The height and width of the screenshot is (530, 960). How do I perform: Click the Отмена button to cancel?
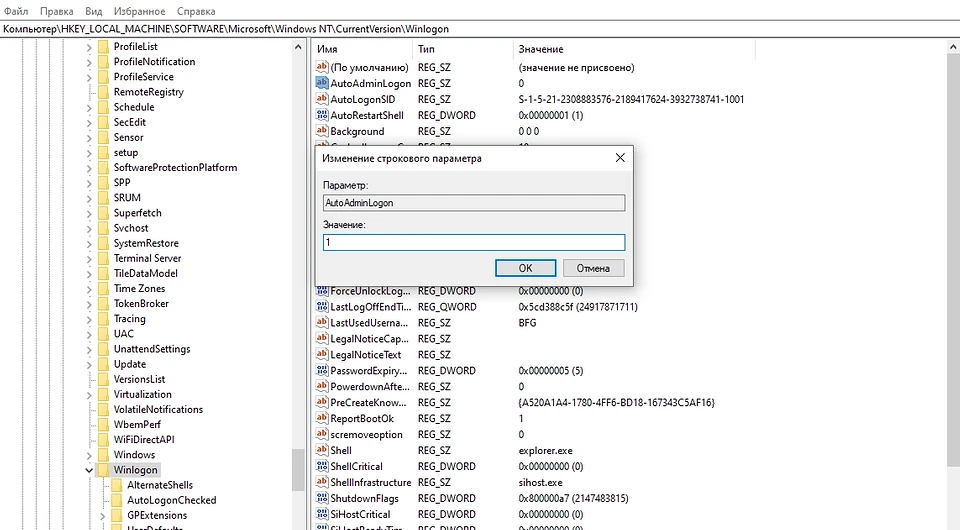pos(593,268)
